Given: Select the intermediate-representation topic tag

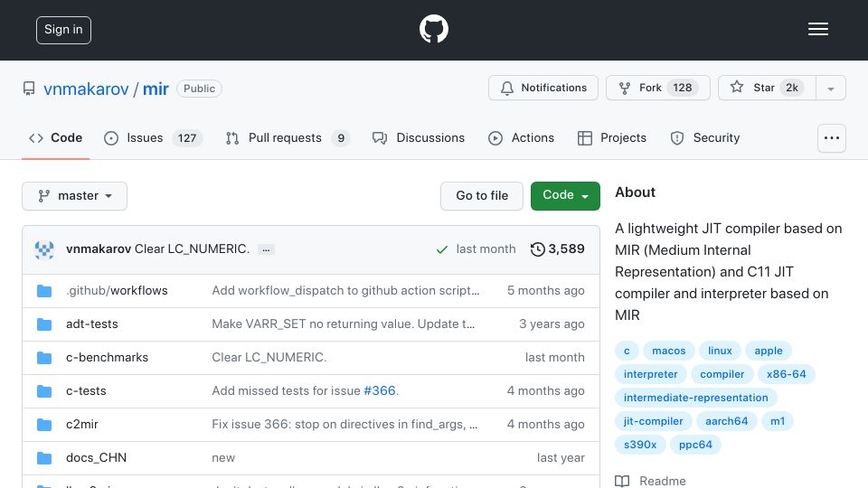Looking at the screenshot, I should (x=696, y=398).
